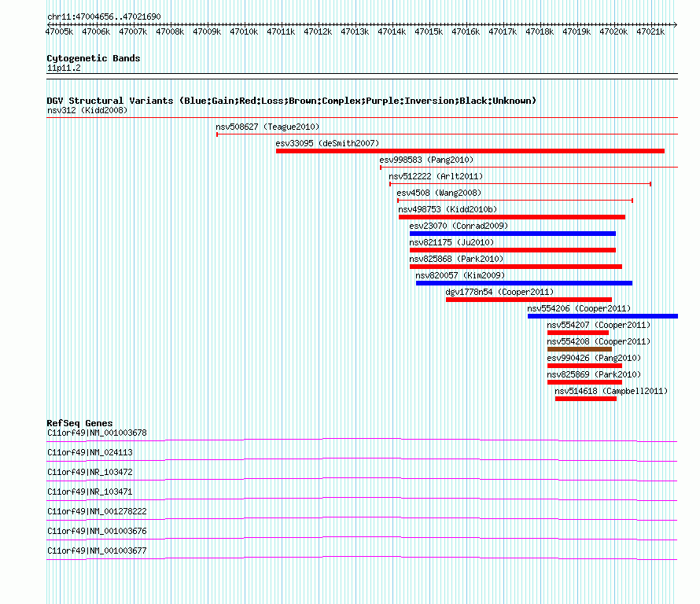Click the esv998583 (Pang2010) variant label
This screenshot has height=604, width=700.
pyautogui.click(x=426, y=160)
